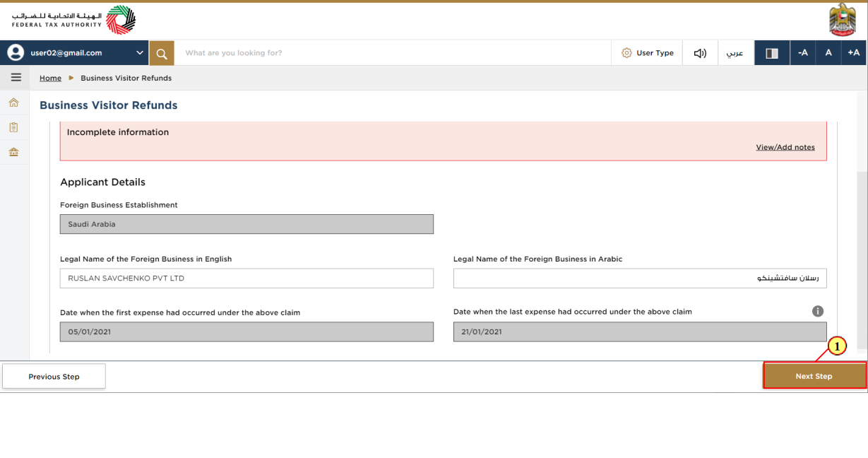Click the Next Step button
This screenshot has width=868, height=458.
814,376
